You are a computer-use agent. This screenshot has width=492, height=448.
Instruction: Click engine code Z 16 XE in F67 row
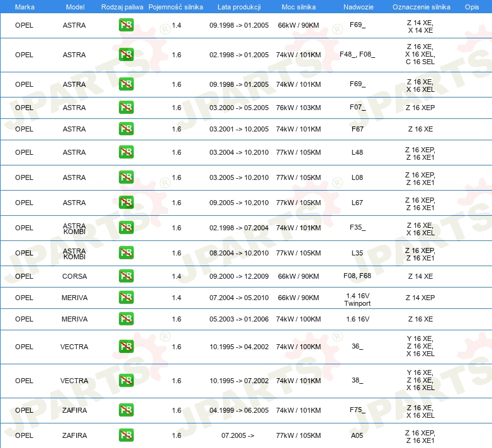point(420,129)
